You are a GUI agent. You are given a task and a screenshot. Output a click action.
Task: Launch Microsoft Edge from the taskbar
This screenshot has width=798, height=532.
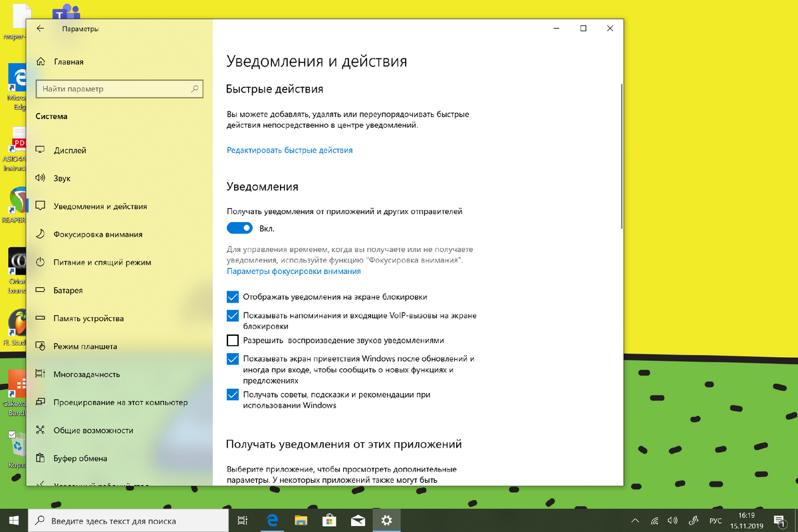tap(272, 521)
